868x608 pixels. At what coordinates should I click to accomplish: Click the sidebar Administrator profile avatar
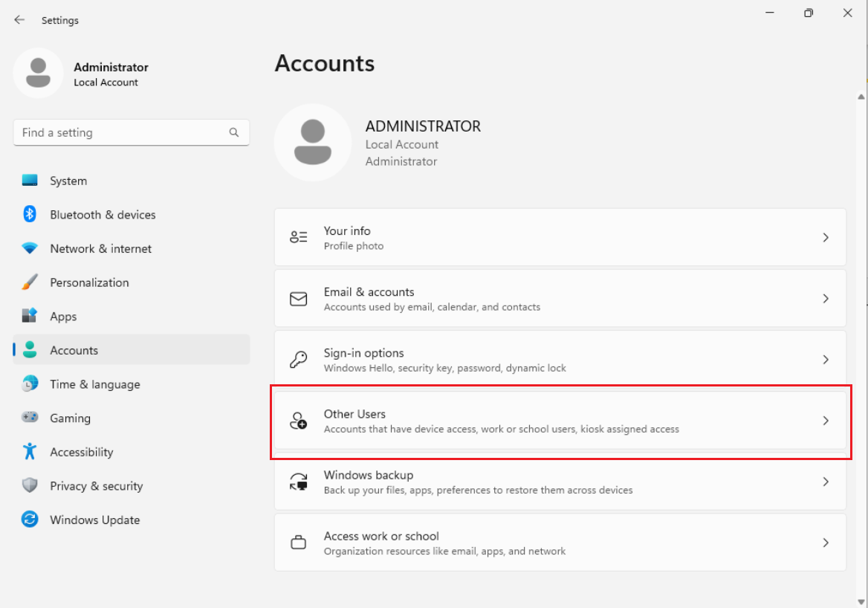(38, 73)
